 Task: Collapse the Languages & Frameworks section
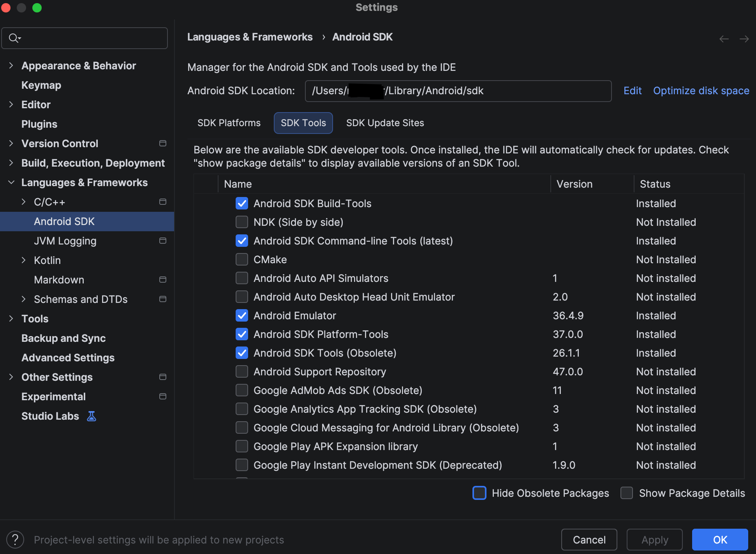tap(11, 182)
